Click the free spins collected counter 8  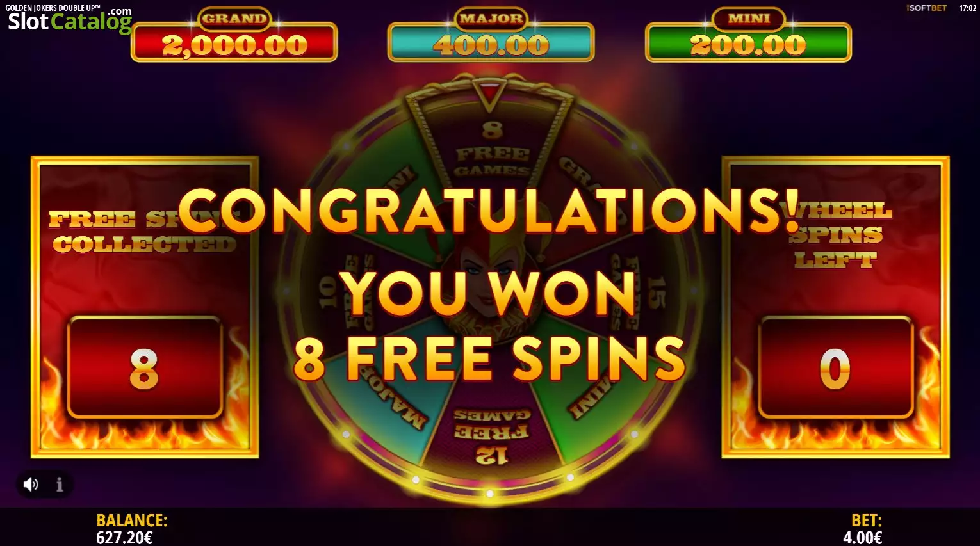[x=145, y=368]
